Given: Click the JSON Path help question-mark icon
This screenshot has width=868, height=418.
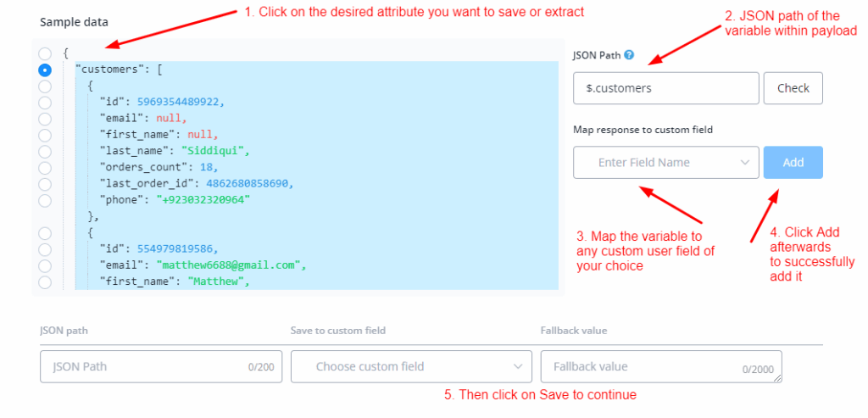Looking at the screenshot, I should click(629, 55).
